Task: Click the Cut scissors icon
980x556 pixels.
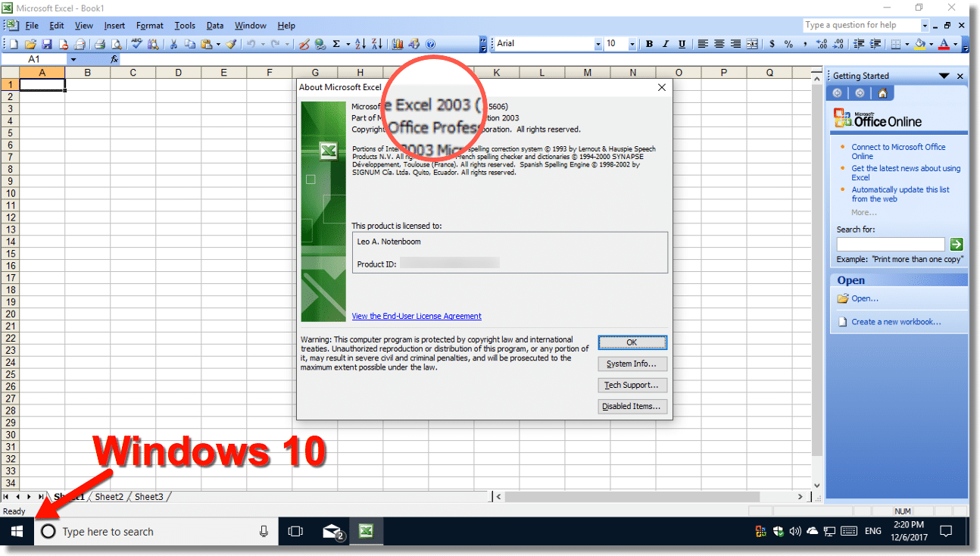Action: pos(173,44)
